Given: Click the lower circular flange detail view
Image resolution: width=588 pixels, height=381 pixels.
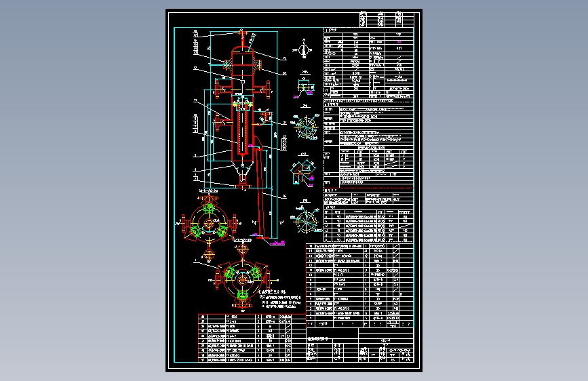Looking at the screenshot, I should click(306, 221).
